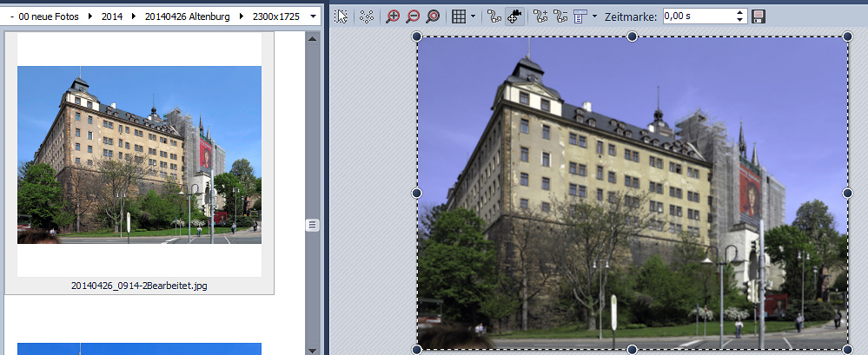
Task: Expand the alignment options dropdown arrow
Action: point(594,16)
